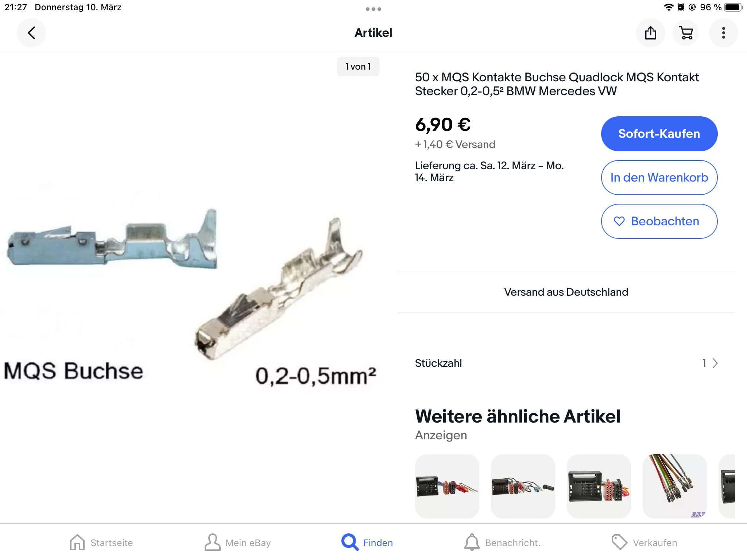Open the second similar item thumbnail
This screenshot has height=560, width=747.
coord(523,486)
